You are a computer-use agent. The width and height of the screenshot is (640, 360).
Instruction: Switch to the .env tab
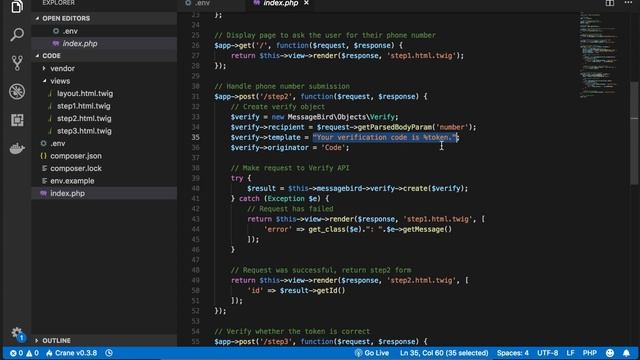click(x=198, y=3)
